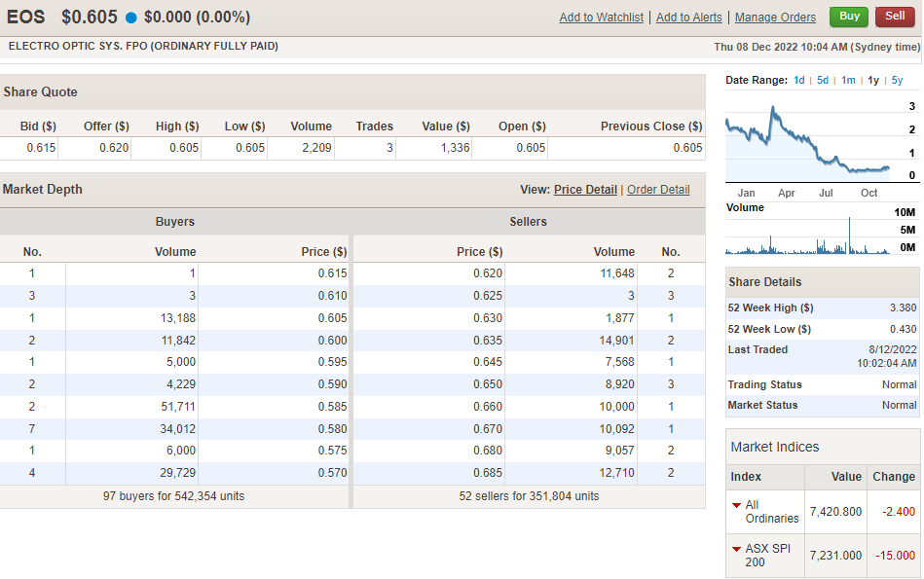
Task: Click the Sellers section header
Action: tap(528, 222)
